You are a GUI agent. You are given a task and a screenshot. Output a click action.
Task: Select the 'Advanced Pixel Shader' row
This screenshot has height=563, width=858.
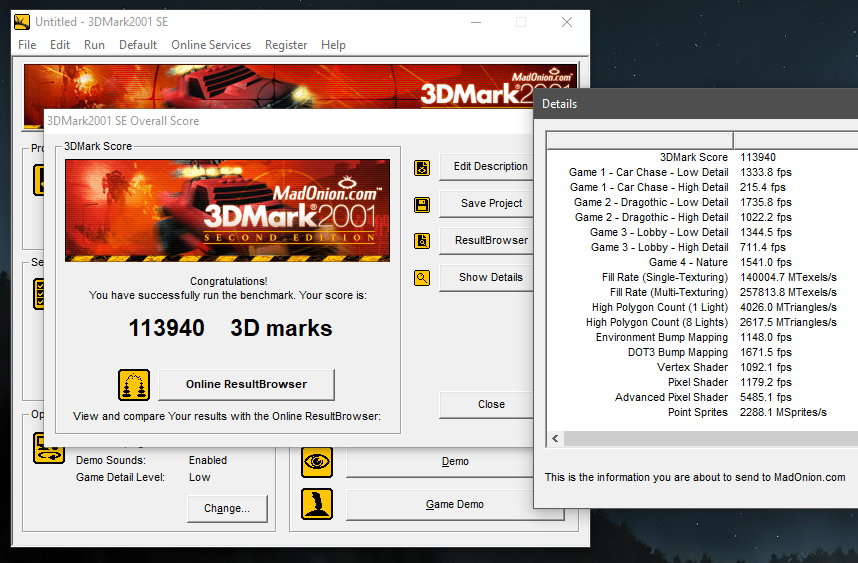point(703,398)
